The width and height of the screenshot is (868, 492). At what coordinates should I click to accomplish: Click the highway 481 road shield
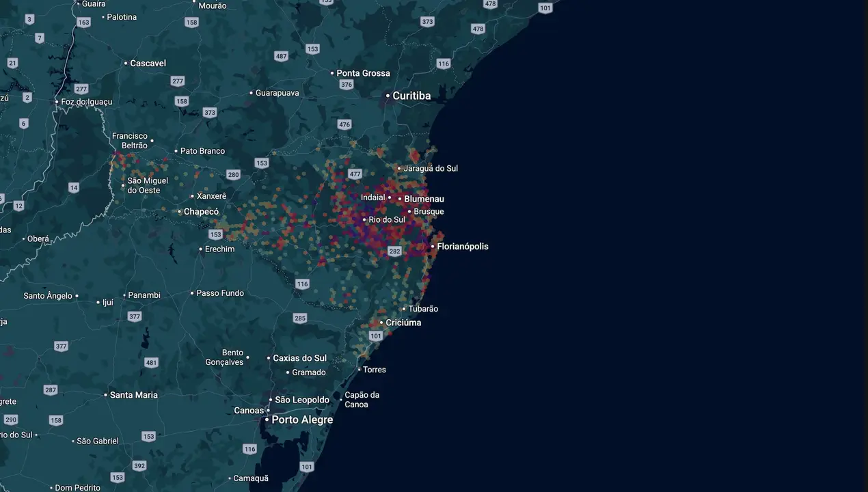pos(151,363)
